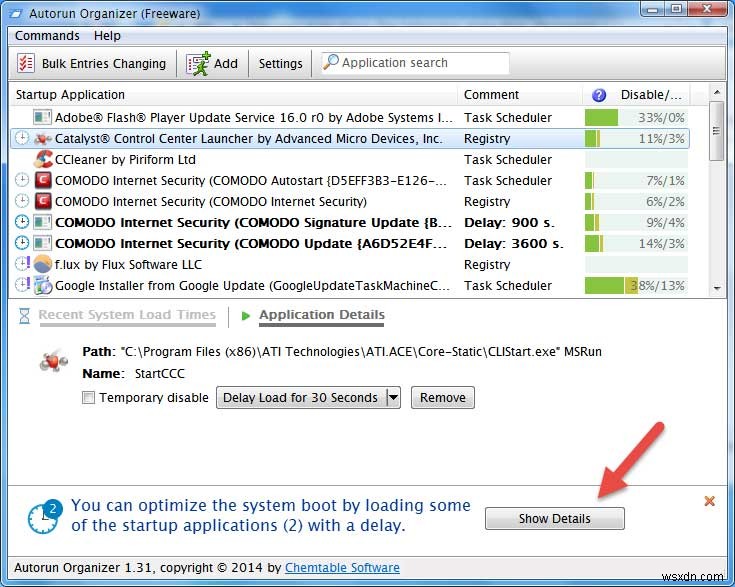Click the Path value for CLIStart.exe
Screen dimensions: 735x587
coord(361,352)
